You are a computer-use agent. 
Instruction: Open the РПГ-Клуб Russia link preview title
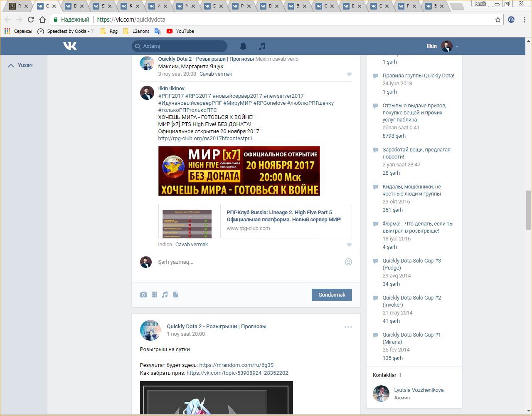click(x=284, y=216)
